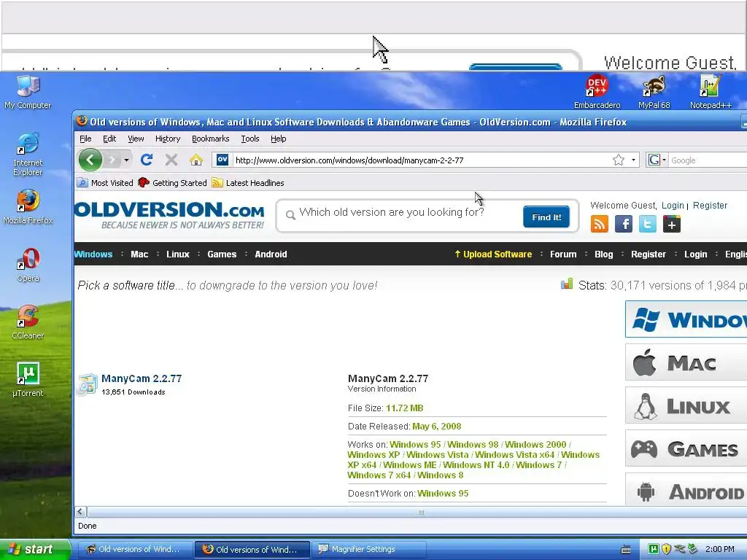This screenshot has height=560, width=747.
Task: Select the Embarcadero Dev-C++ desktop icon
Action: pos(597,91)
